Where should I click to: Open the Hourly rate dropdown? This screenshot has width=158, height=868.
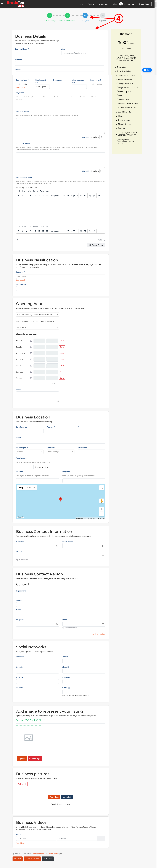97,84
